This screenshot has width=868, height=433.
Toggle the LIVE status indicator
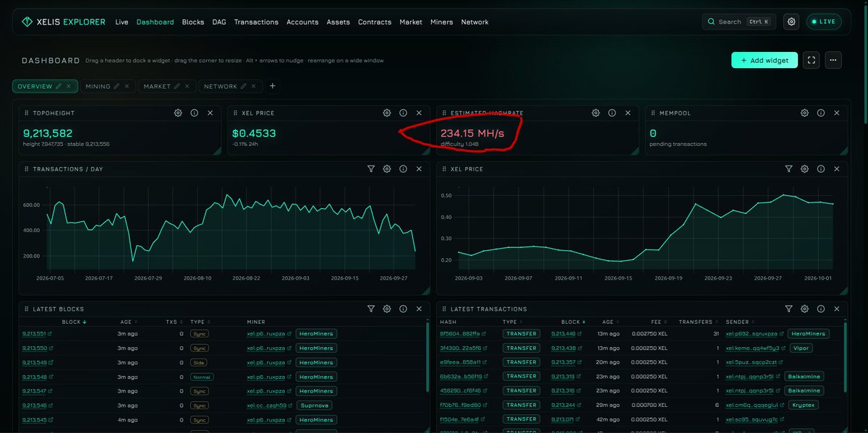[x=824, y=22]
